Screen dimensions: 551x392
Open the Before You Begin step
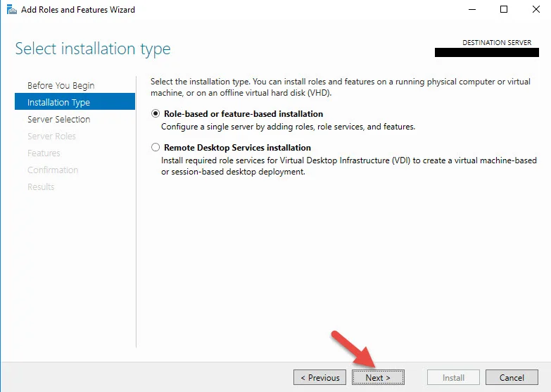61,85
